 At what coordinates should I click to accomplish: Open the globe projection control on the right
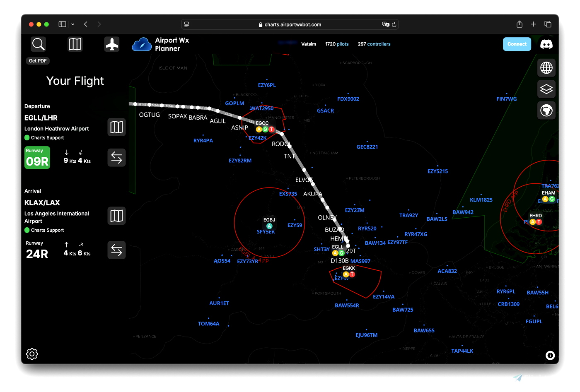[546, 67]
